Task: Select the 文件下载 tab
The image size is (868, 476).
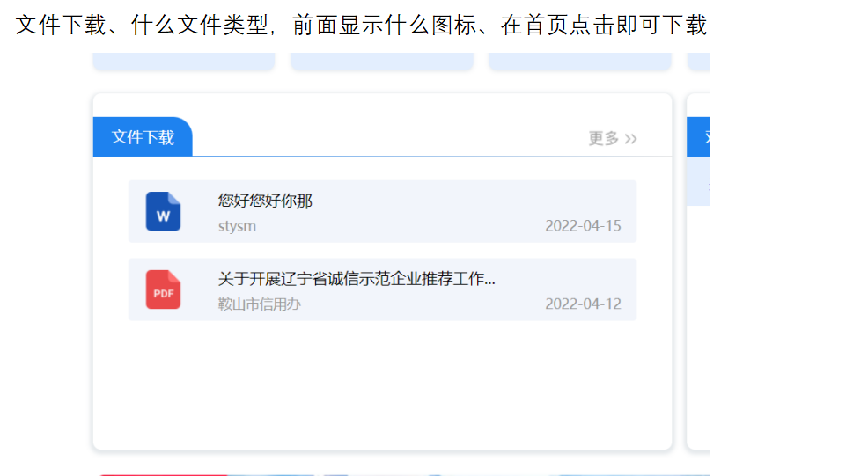Action: coord(143,136)
